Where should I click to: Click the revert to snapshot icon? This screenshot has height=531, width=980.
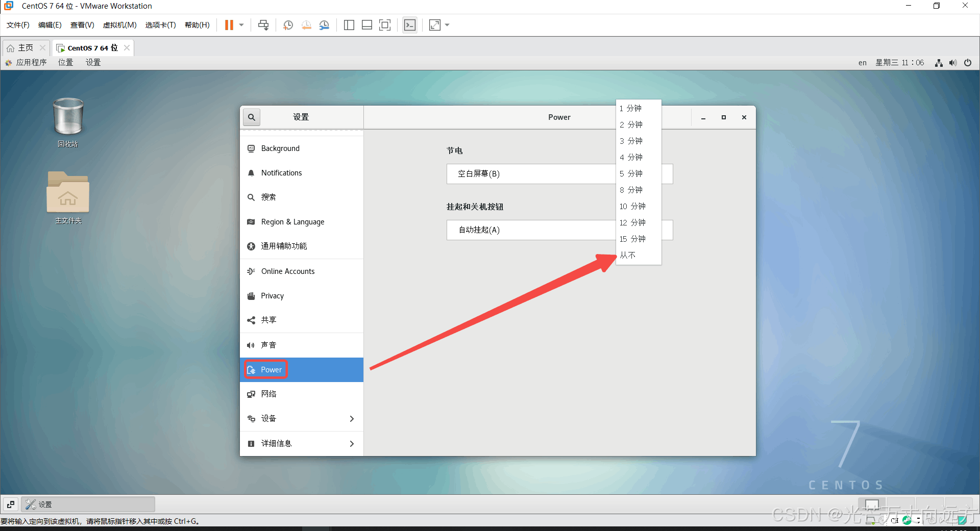point(306,25)
